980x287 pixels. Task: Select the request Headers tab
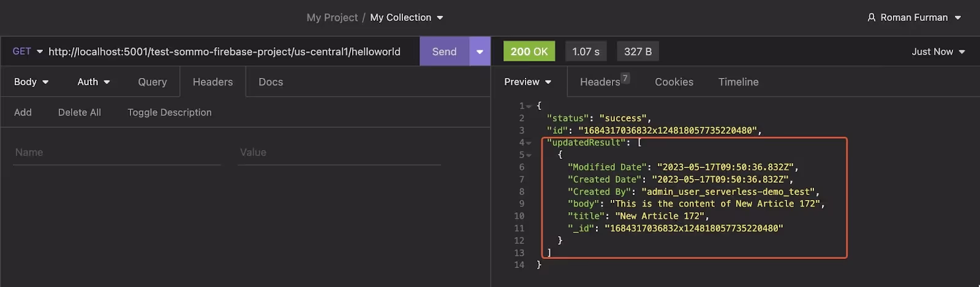213,82
